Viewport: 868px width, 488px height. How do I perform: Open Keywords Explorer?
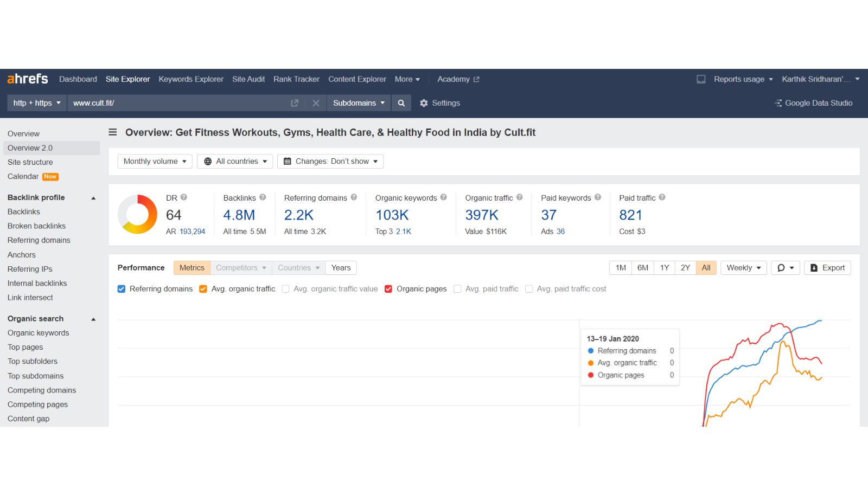click(x=191, y=79)
